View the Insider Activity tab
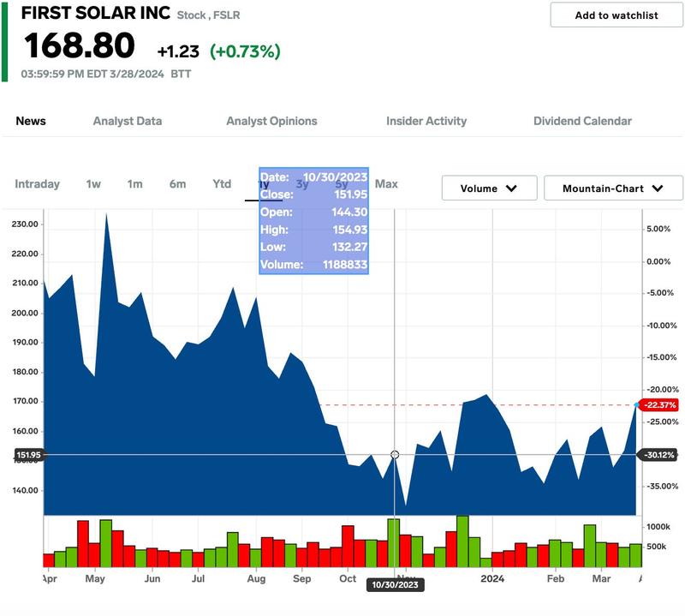This screenshot has width=685, height=616. click(426, 121)
